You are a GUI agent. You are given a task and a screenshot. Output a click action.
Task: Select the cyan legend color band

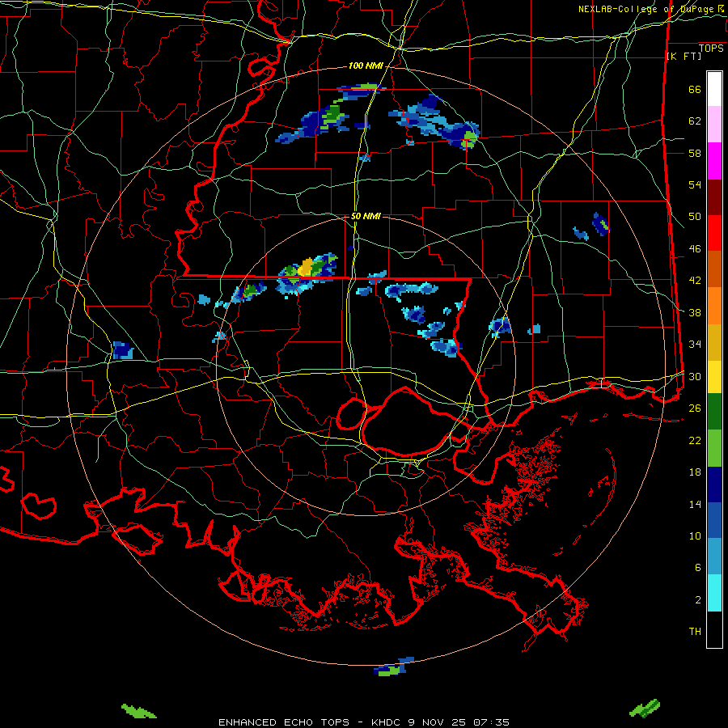714,593
